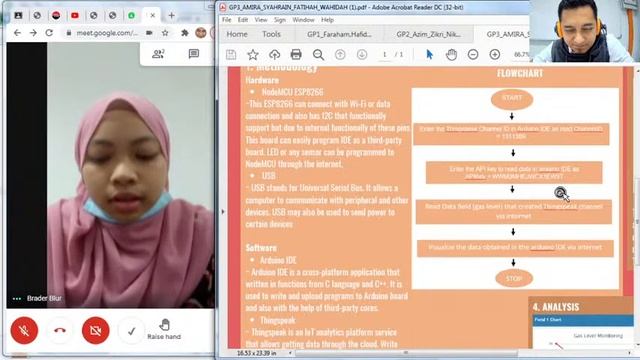
Task: Click the START oval in the flowchart
Action: [512, 98]
